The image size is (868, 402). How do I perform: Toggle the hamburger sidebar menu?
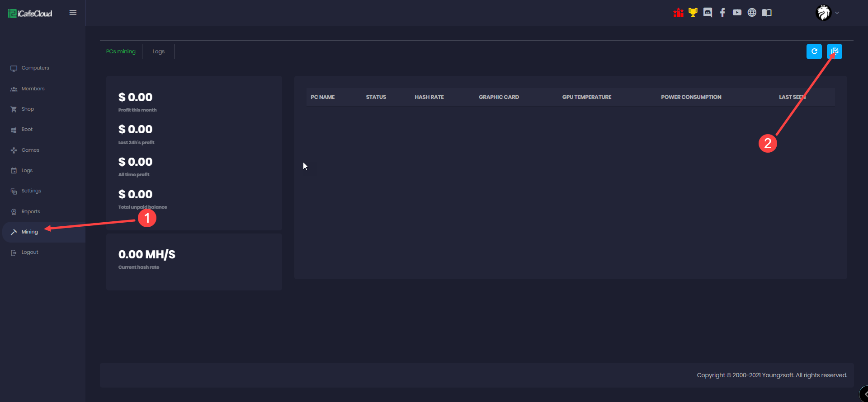pos(73,13)
